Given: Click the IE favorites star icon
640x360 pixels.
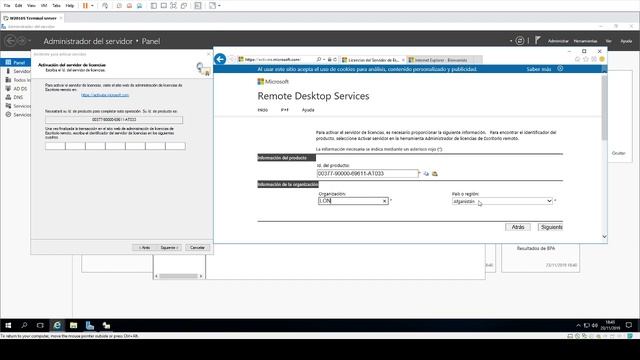Looking at the screenshot, I should coord(586,59).
